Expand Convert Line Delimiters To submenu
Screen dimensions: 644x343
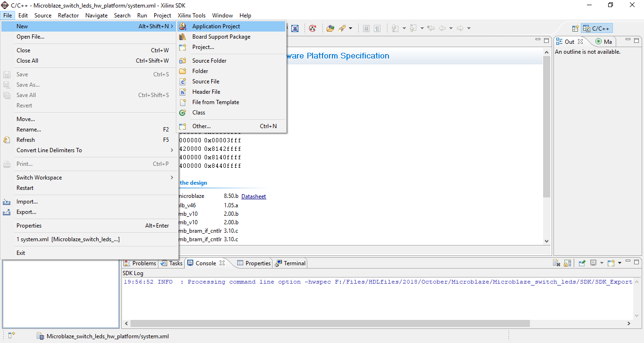(x=89, y=150)
